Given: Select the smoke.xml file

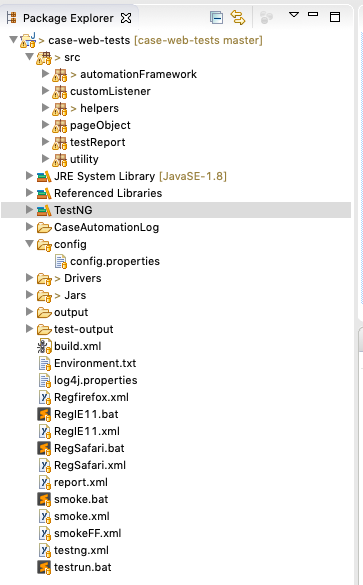Looking at the screenshot, I should pyautogui.click(x=82, y=516).
